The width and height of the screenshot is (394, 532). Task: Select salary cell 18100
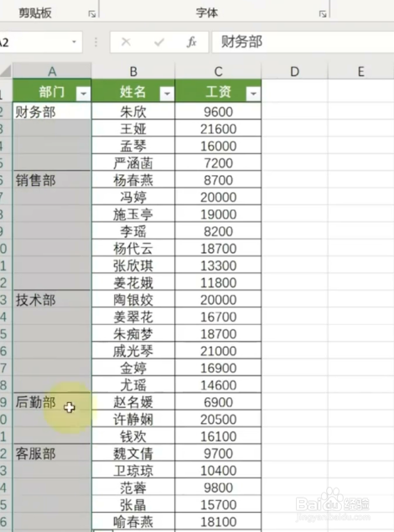click(218, 521)
